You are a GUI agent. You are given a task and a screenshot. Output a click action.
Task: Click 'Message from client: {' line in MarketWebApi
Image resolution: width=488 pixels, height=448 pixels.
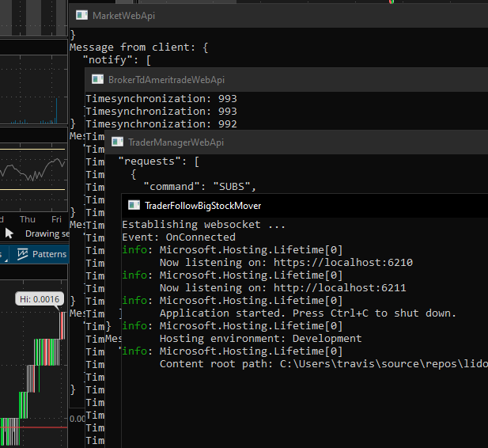point(138,47)
